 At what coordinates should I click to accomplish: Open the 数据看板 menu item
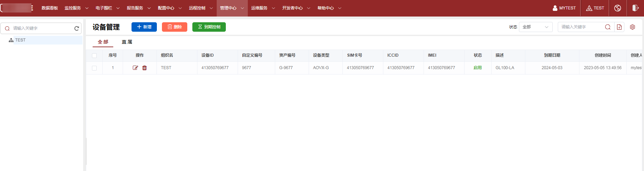coord(50,8)
